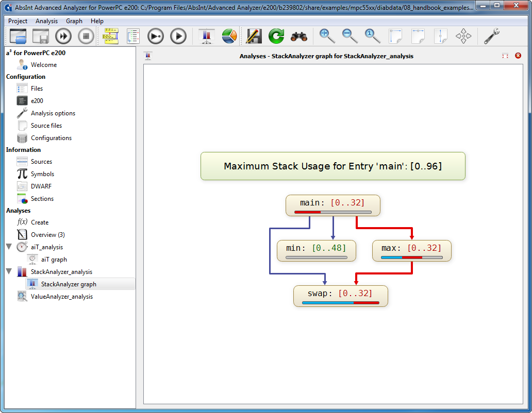
Task: Click the fit-width page icon
Action: (x=418, y=36)
